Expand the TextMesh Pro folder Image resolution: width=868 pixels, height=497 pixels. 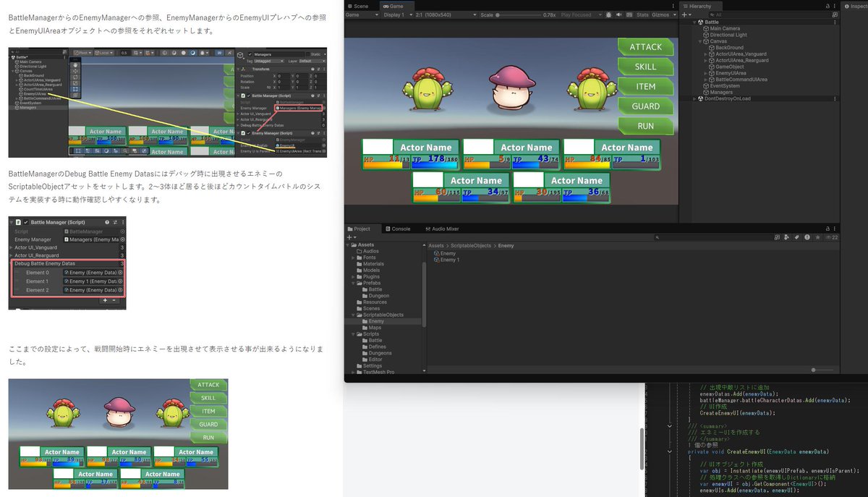pyautogui.click(x=354, y=373)
